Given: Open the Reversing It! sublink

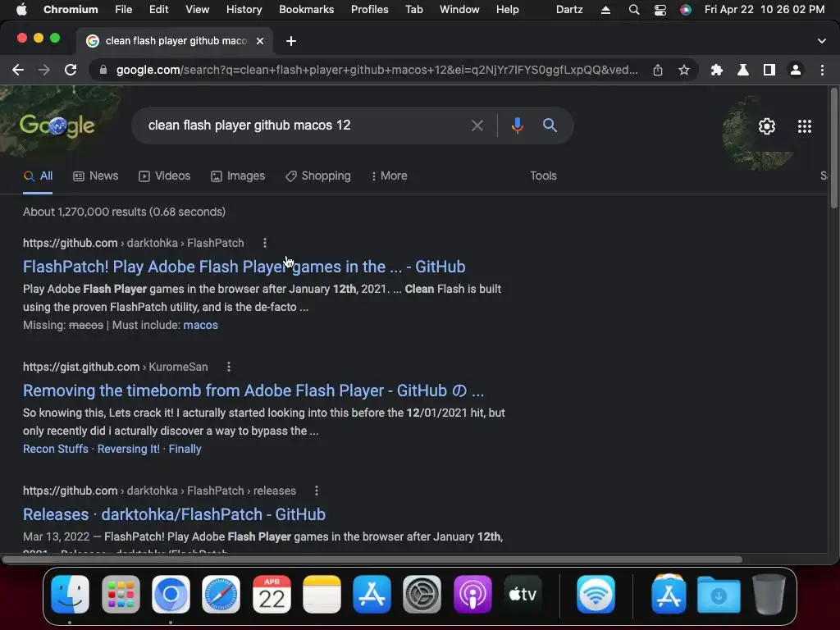Looking at the screenshot, I should [x=129, y=449].
